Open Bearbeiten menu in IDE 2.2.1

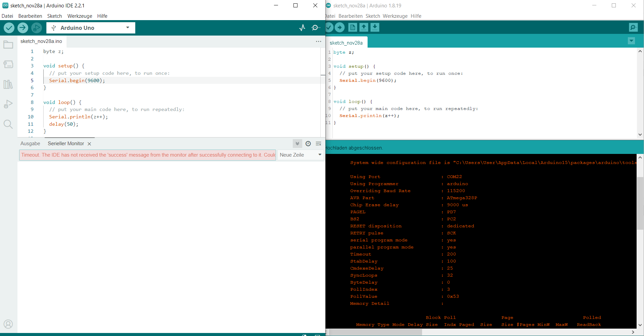[x=30, y=16]
